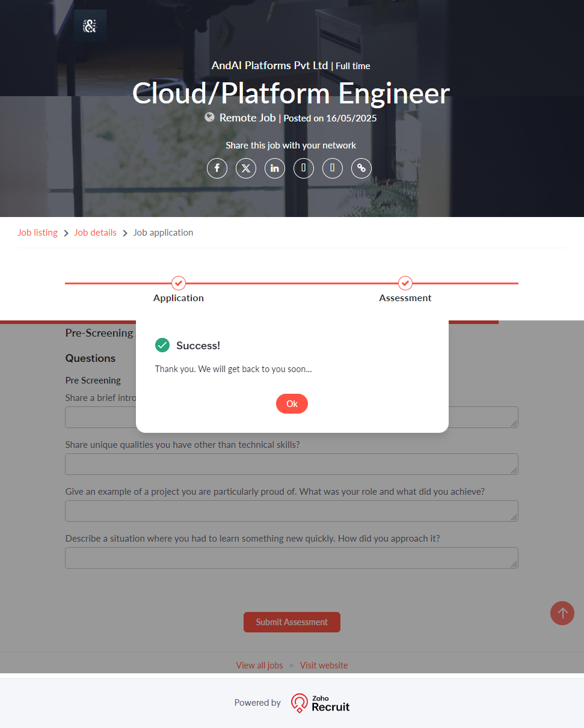Viewport: 584px width, 728px height.
Task: Open the Job details breadcrumb link
Action: [x=95, y=233]
